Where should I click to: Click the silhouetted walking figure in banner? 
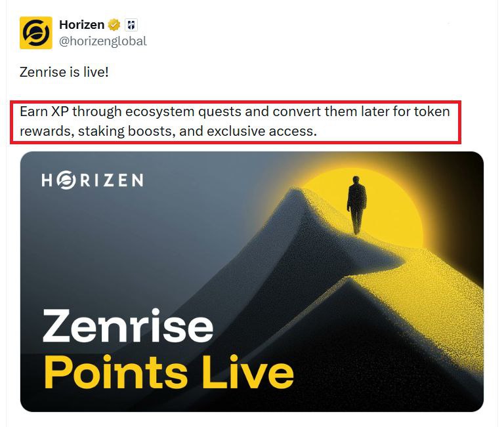356,205
